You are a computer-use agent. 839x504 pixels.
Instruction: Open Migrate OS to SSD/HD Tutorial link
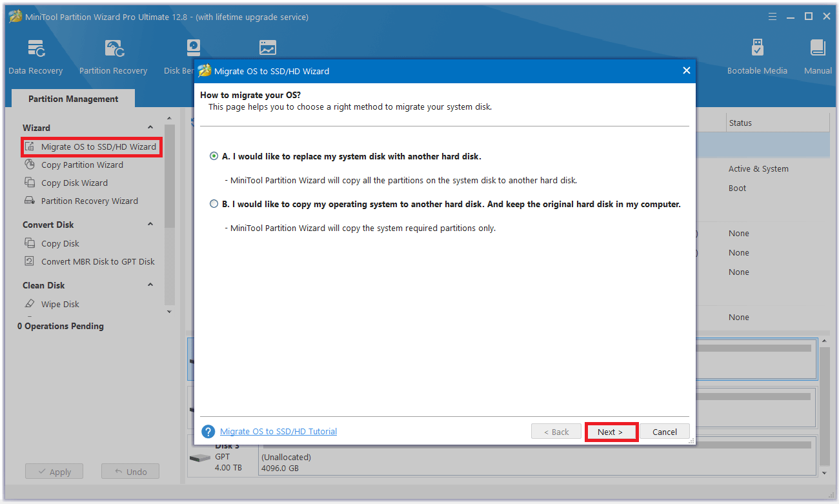tap(278, 432)
